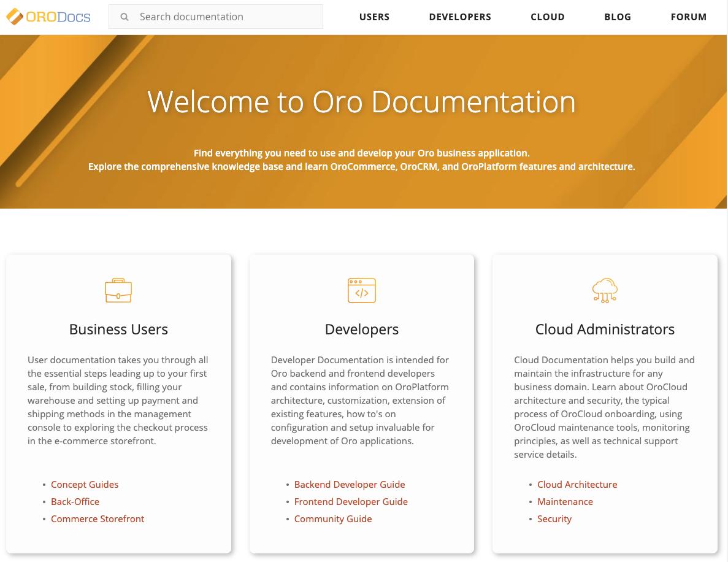Open the DEVELOPERS menu
Image resolution: width=728 pixels, height=562 pixels.
[459, 17]
